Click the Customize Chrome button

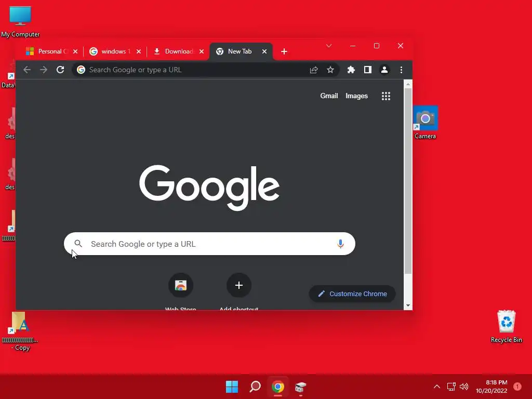352,294
